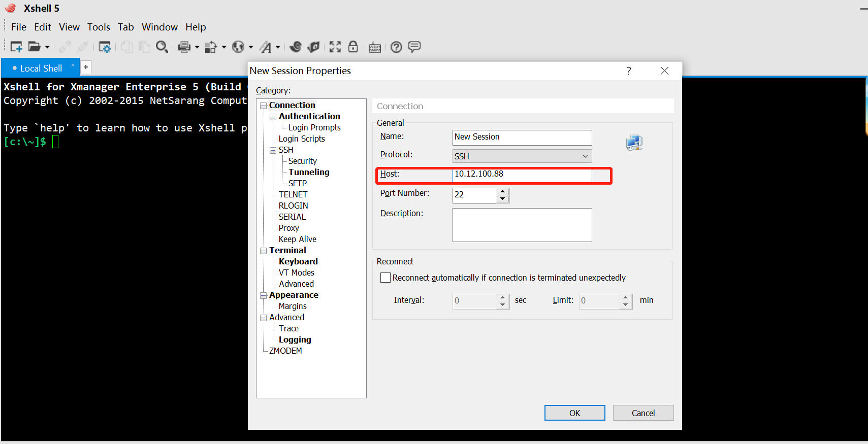This screenshot has width=868, height=444.
Task: Add a new tab with plus button
Action: (86, 67)
